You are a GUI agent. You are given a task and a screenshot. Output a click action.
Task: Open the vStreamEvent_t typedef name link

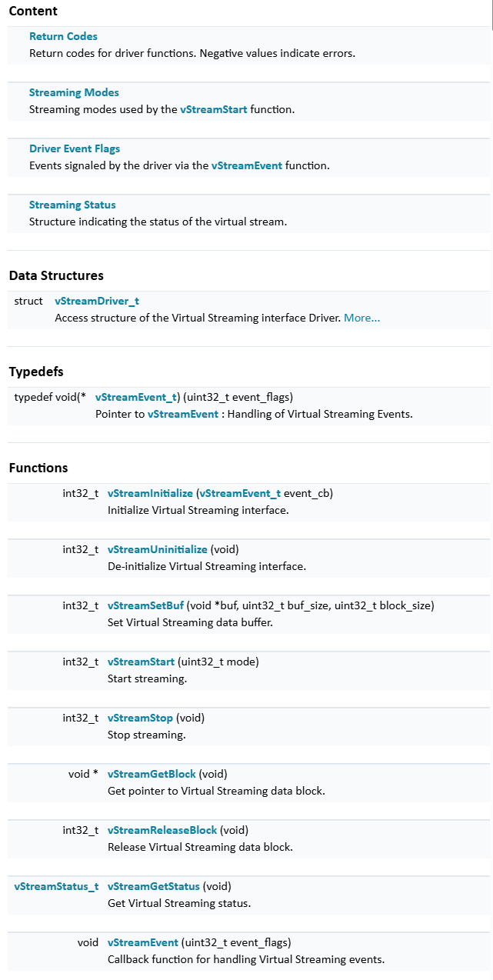pyautogui.click(x=137, y=397)
